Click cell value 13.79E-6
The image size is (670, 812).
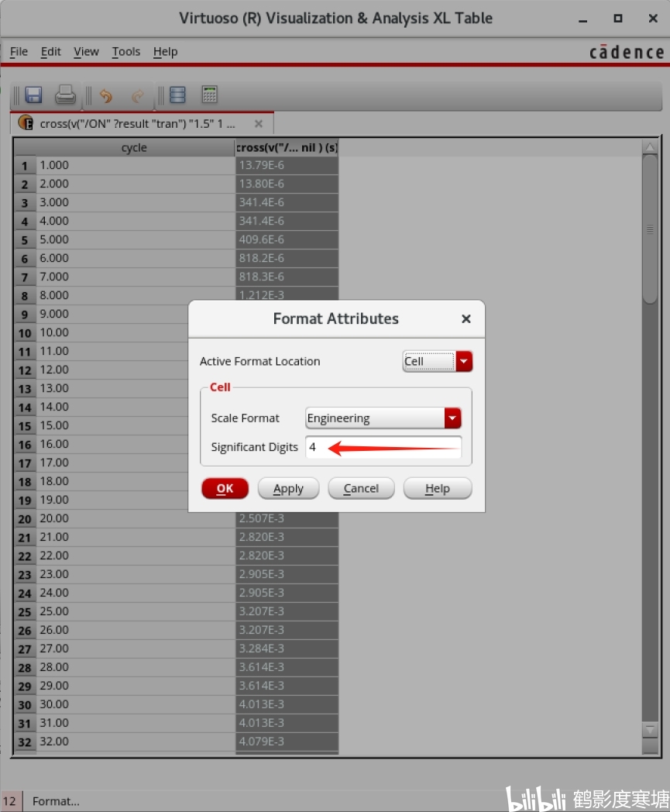[x=287, y=165]
